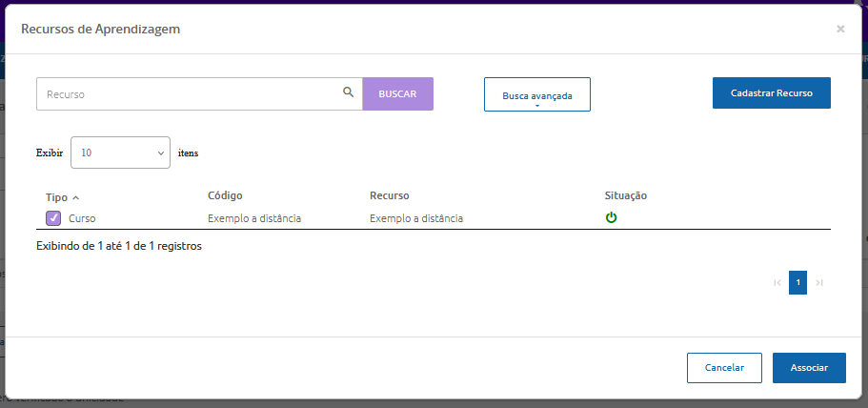Go to last page pagination icon

coord(819,282)
